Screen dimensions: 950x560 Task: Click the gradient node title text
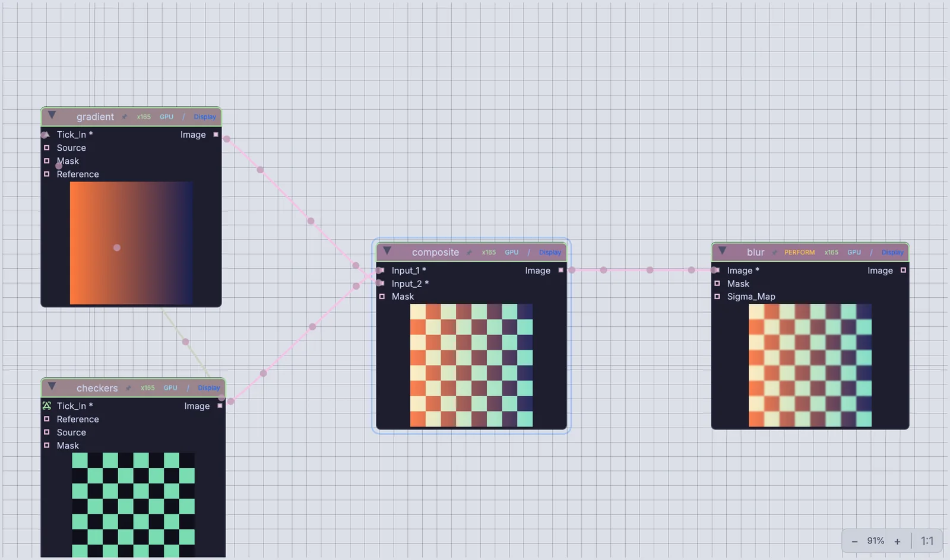point(95,117)
